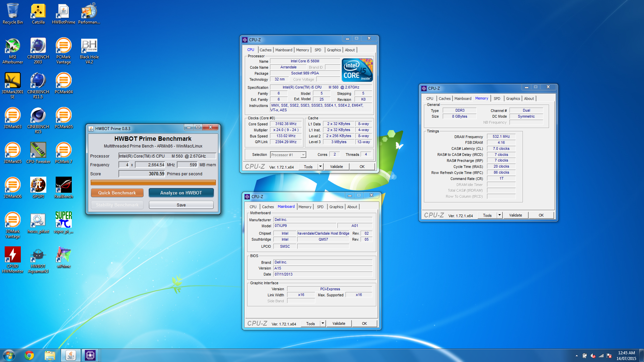Screen dimensions: 644x362
Task: Open About tab in Memory CPU-Z window
Action: coord(529,99)
